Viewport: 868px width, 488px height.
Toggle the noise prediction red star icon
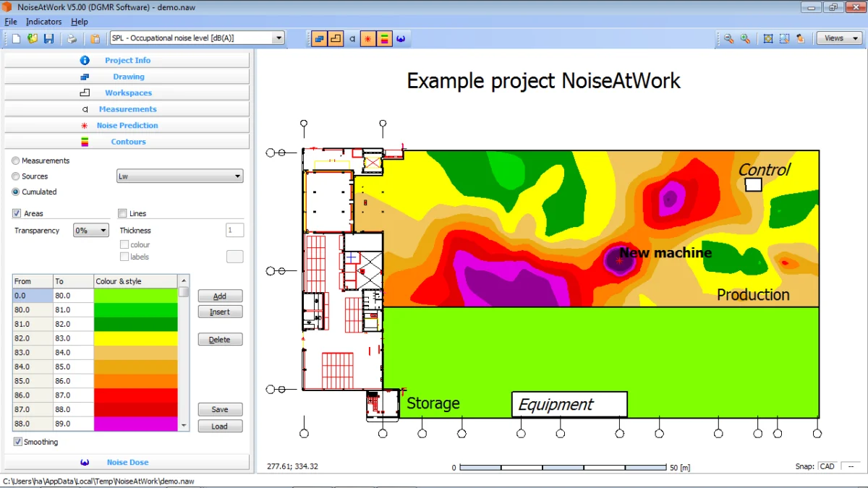point(368,38)
